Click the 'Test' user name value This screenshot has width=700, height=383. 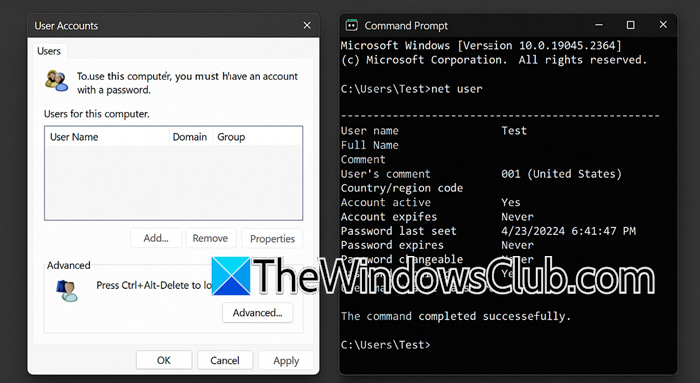(514, 131)
